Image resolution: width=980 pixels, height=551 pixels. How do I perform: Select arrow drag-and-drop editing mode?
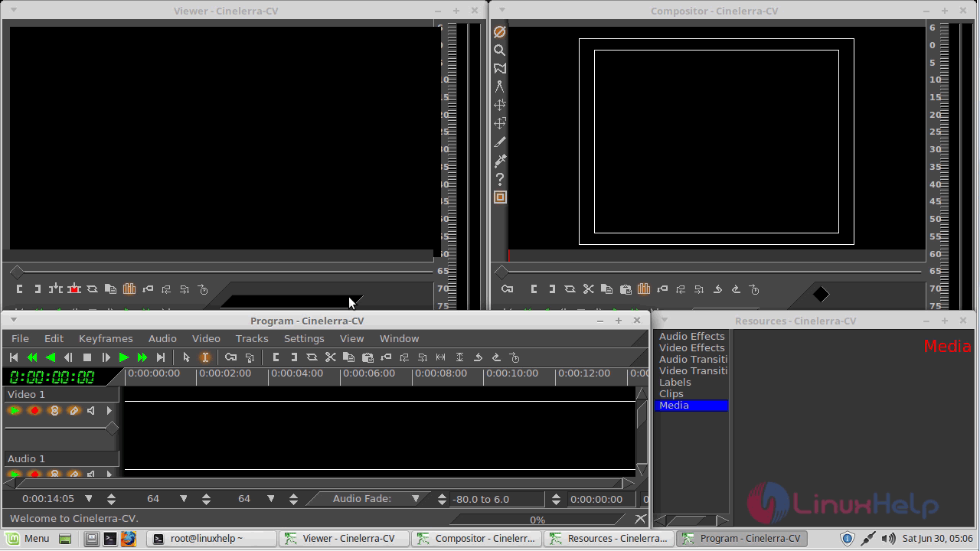[186, 357]
